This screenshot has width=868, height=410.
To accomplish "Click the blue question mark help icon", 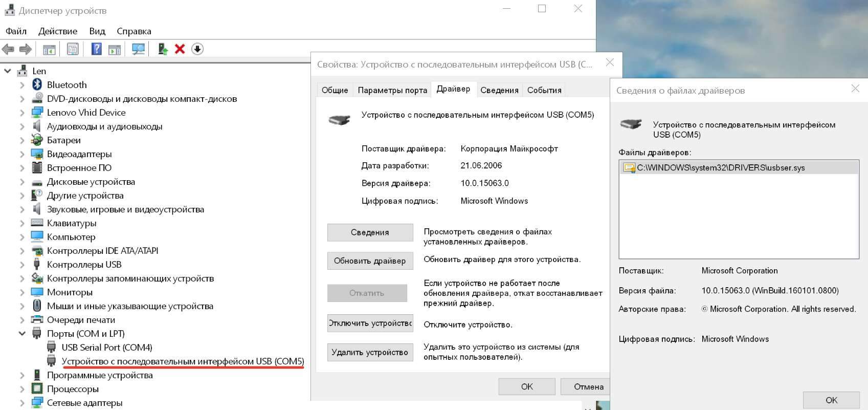I will [96, 49].
